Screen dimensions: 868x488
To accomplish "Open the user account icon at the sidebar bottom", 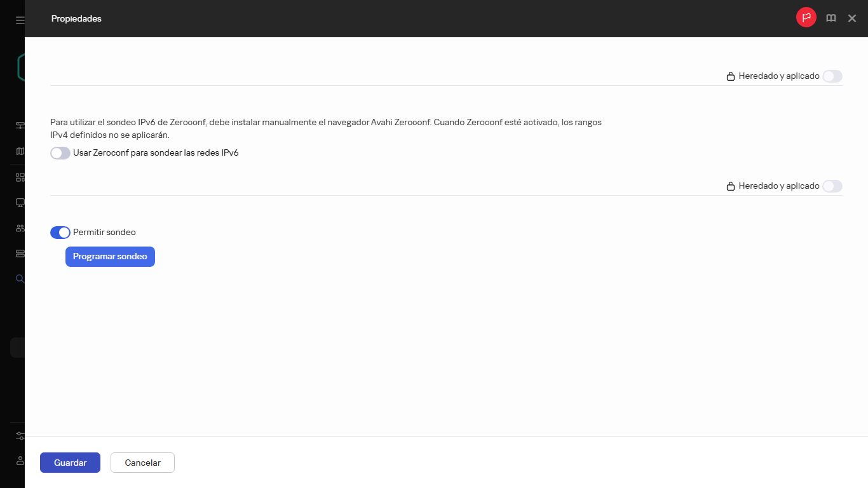I will tap(20, 460).
